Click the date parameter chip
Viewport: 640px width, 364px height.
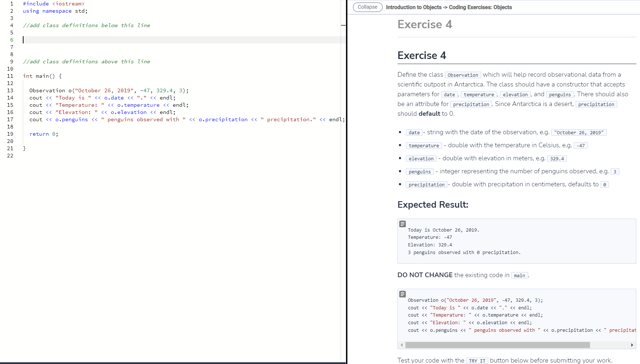pos(450,94)
